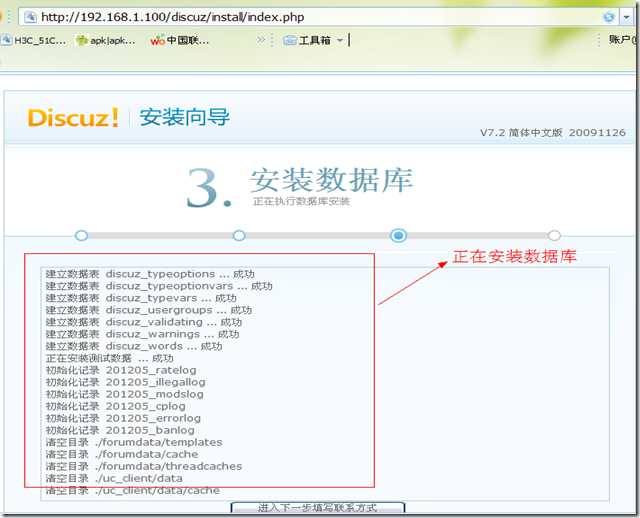
Task: Click the log line ending ./forumdata/cache
Action: (122, 454)
